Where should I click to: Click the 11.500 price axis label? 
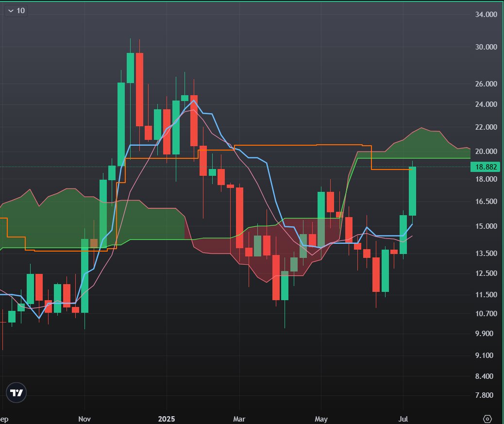tap(486, 294)
